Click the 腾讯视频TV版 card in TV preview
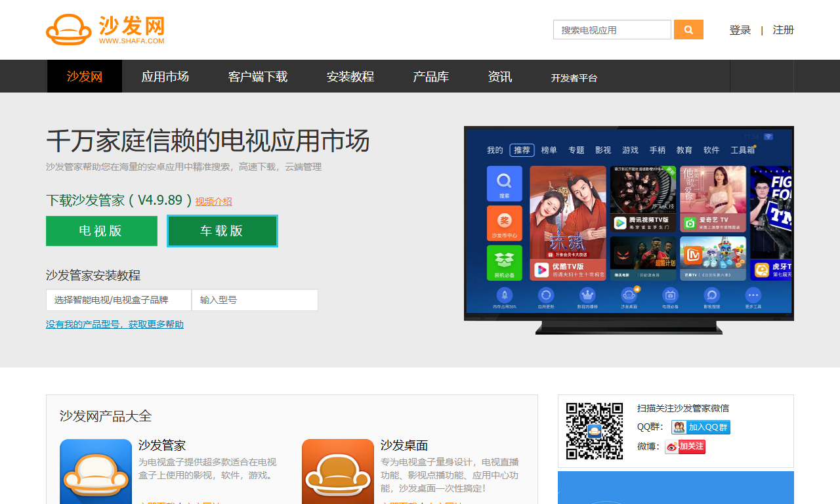This screenshot has height=504, width=840. tap(643, 199)
